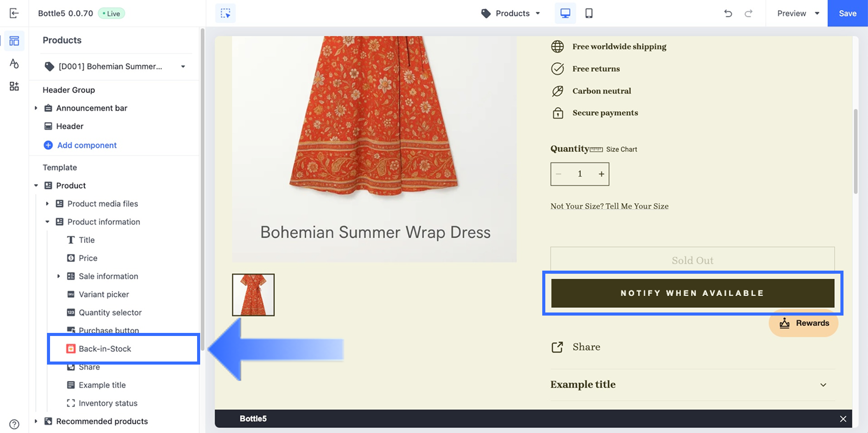Click the red dress thumbnail image
868x433 pixels.
tap(253, 295)
